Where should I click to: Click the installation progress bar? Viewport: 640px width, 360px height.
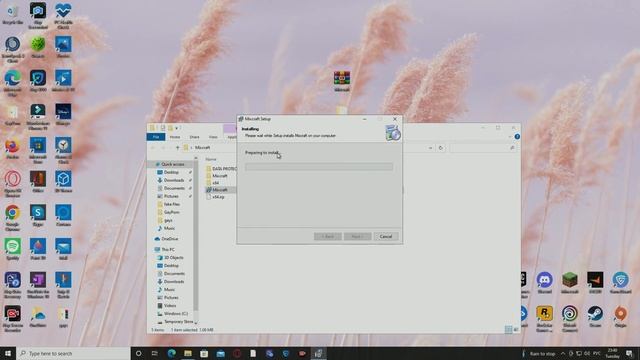(319, 167)
